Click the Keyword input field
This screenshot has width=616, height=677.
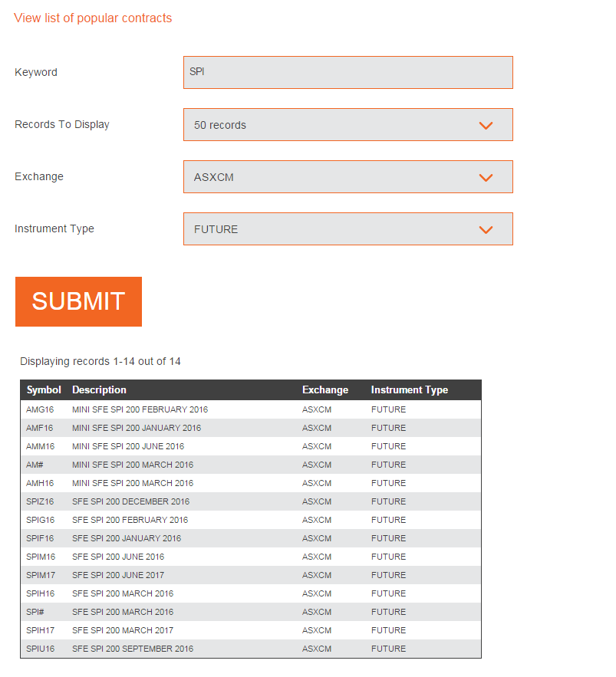[348, 72]
